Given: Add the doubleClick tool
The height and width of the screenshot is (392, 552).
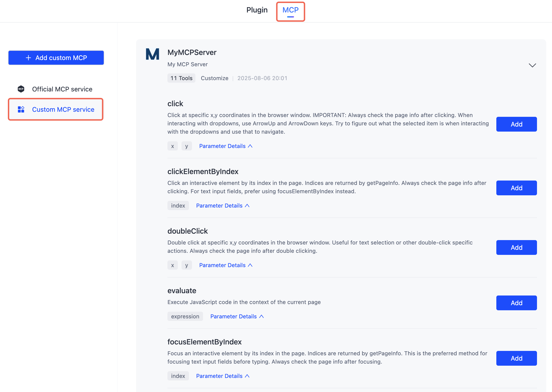Looking at the screenshot, I should (x=516, y=247).
